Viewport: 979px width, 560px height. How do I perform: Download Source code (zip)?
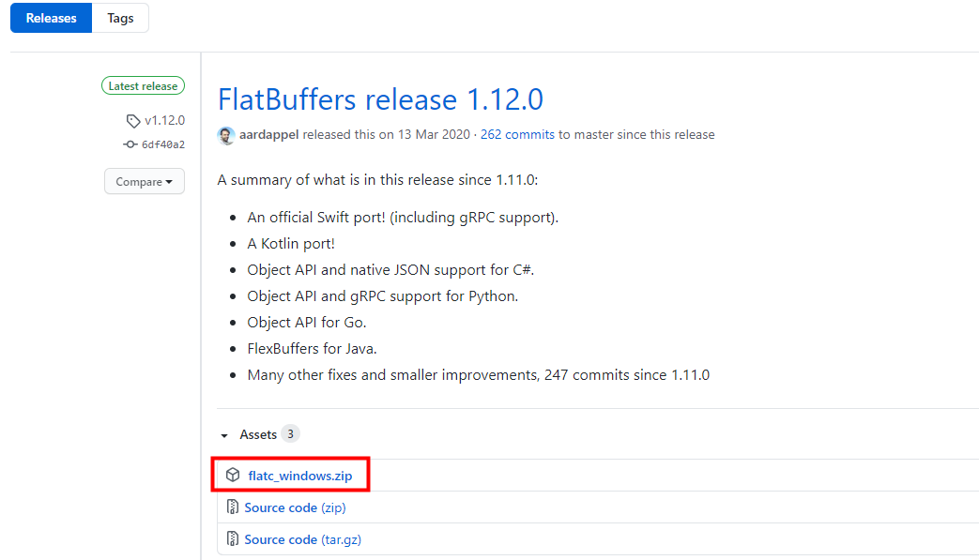[x=295, y=507]
